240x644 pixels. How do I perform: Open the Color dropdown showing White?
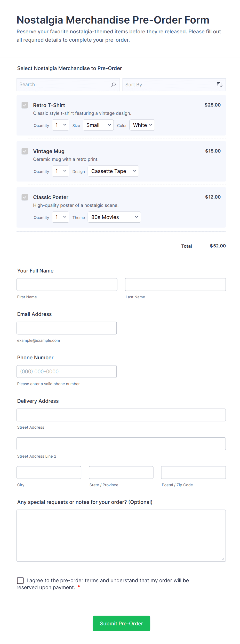pos(142,125)
